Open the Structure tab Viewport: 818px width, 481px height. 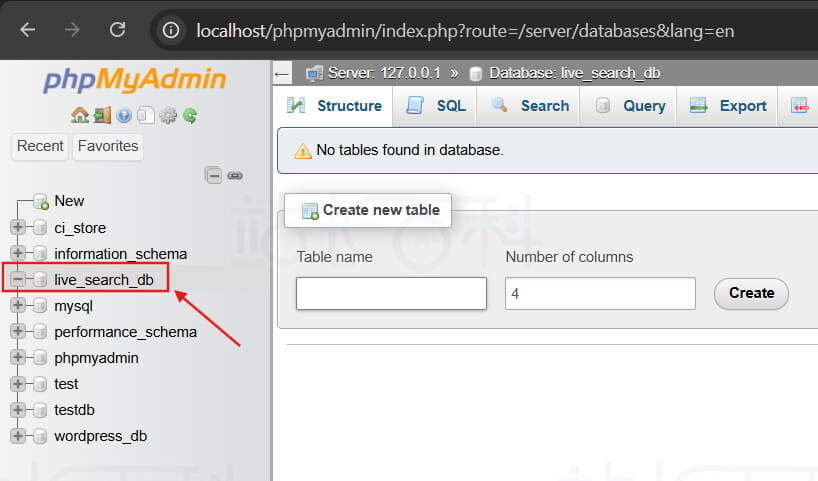[334, 106]
